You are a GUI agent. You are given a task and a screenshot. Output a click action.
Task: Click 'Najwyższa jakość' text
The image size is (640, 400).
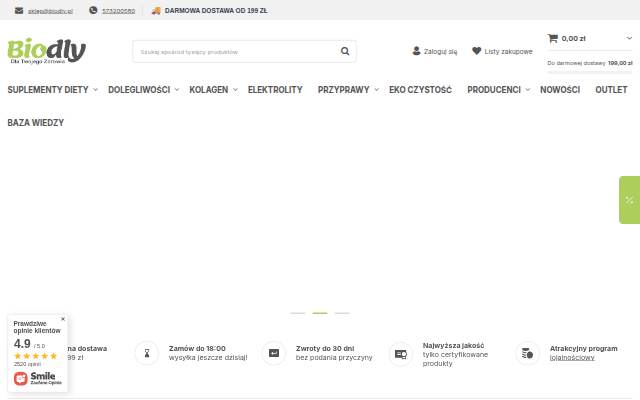pyautogui.click(x=453, y=346)
